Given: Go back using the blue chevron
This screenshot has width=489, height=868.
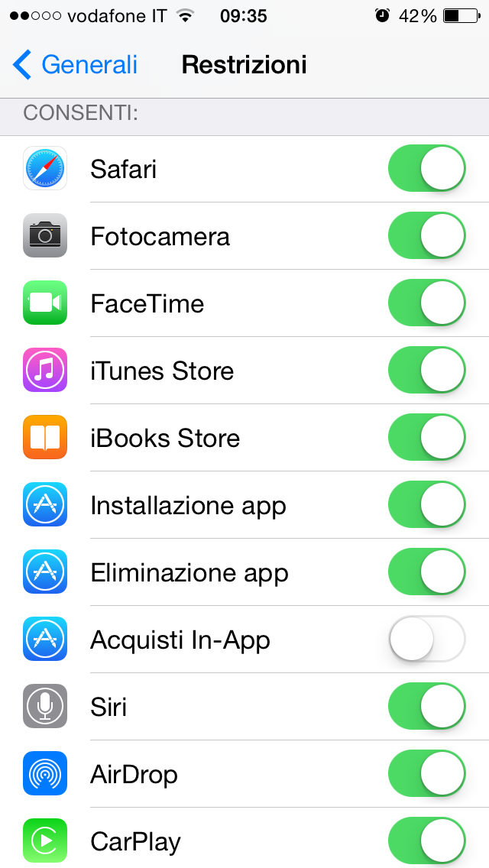Looking at the screenshot, I should 22,65.
